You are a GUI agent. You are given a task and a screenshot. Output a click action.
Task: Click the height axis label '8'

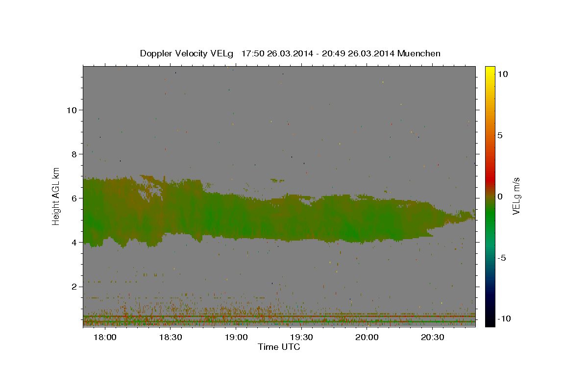tap(73, 154)
